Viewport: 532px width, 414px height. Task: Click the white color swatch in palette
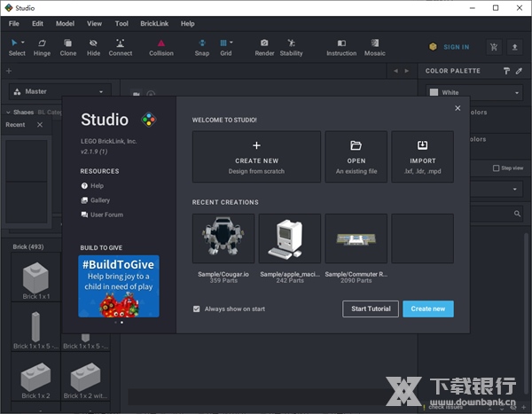point(434,93)
